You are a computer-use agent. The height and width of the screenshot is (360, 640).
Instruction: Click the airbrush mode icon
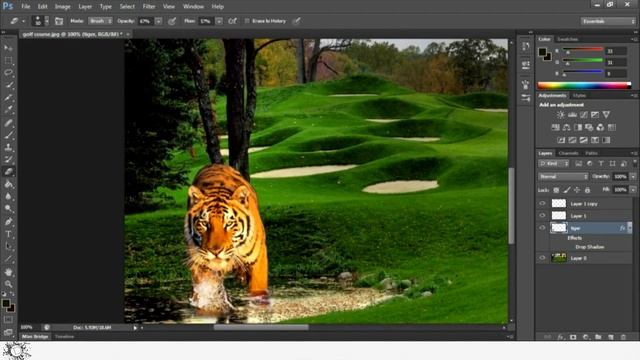233,21
